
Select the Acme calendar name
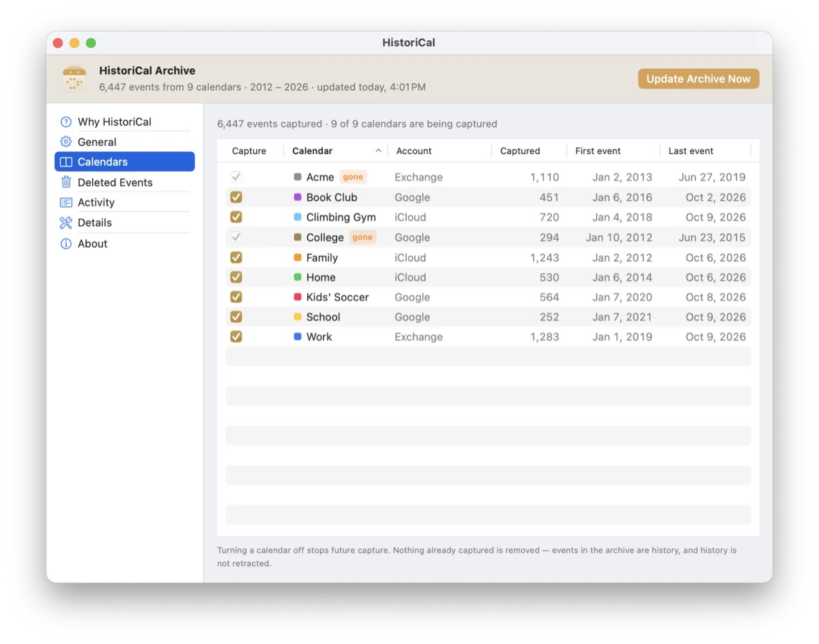coord(320,177)
